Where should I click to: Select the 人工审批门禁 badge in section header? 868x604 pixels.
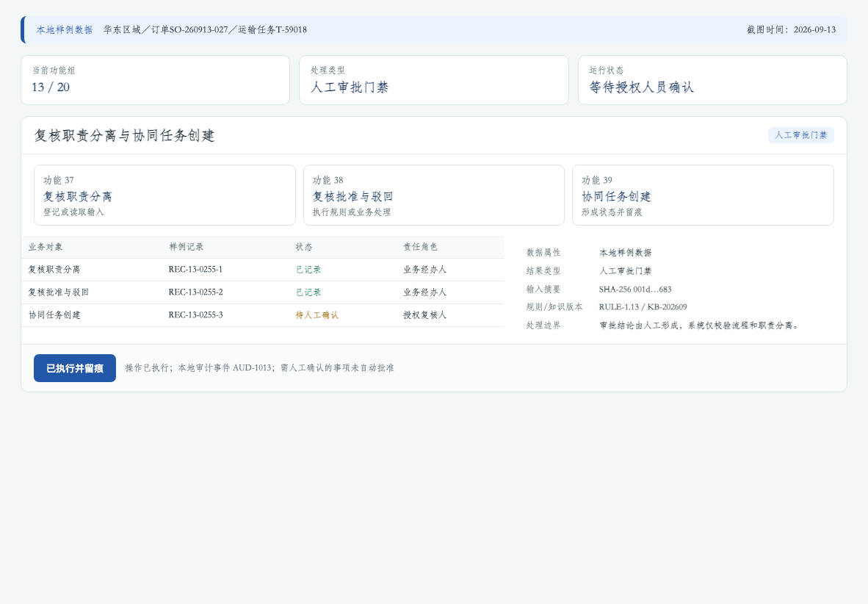pos(800,135)
